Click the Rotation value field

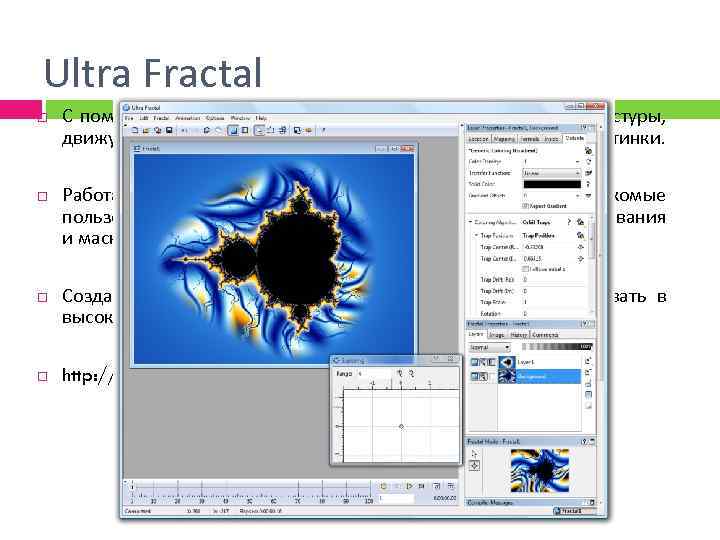click(553, 314)
